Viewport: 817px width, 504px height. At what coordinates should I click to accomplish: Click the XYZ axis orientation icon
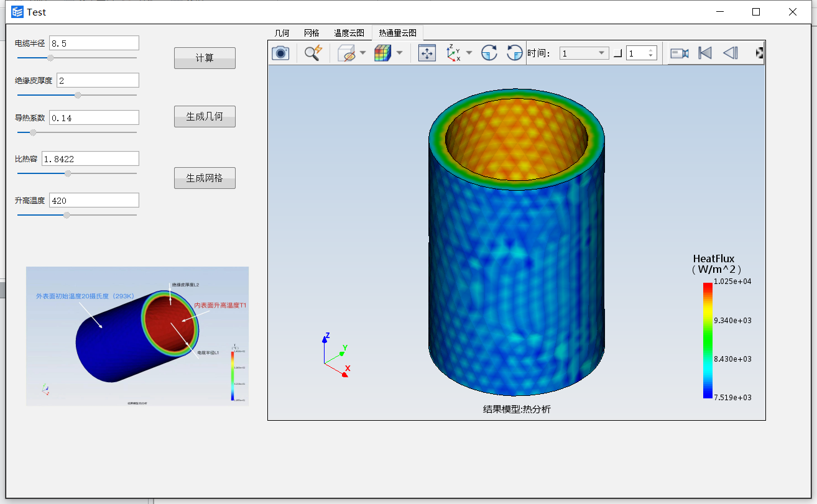tap(453, 53)
